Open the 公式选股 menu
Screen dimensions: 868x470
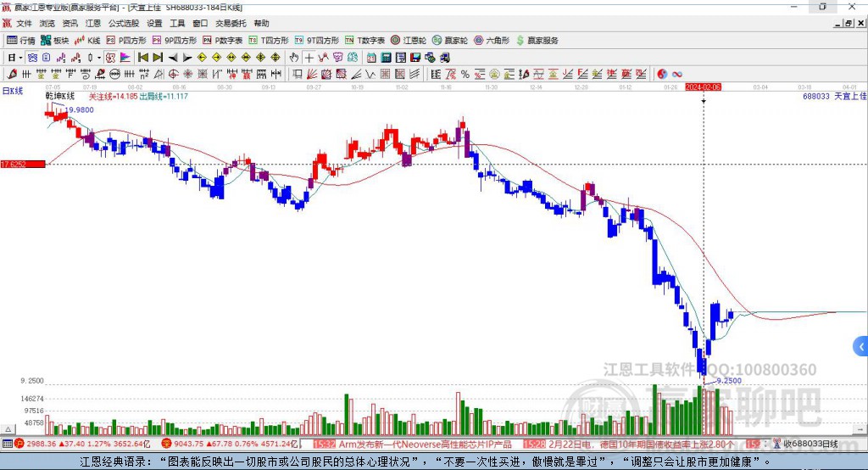coord(124,23)
